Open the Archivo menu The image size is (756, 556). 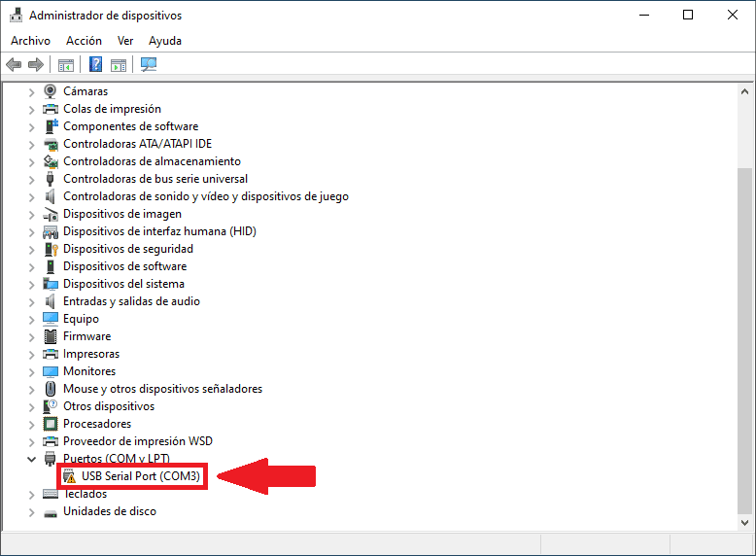[30, 41]
